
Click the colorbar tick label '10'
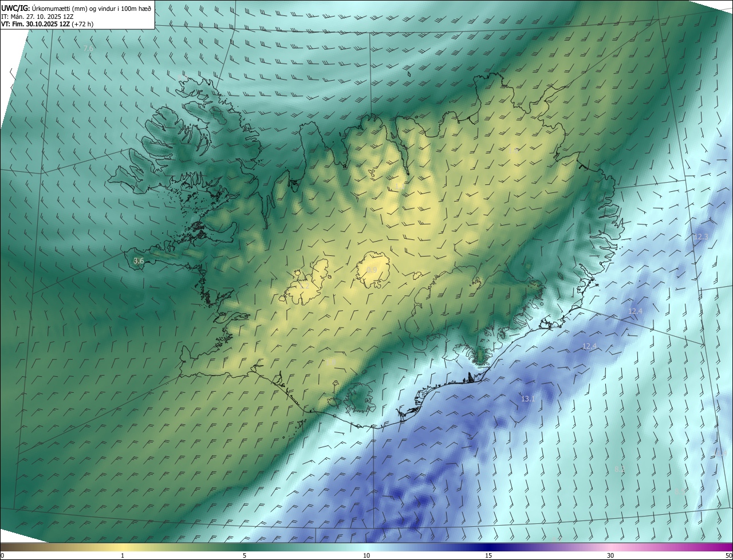click(366, 555)
